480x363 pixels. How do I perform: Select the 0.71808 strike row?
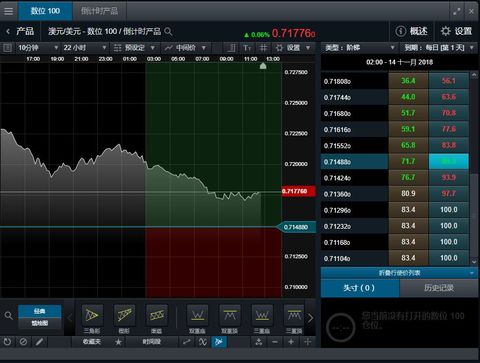[354, 81]
